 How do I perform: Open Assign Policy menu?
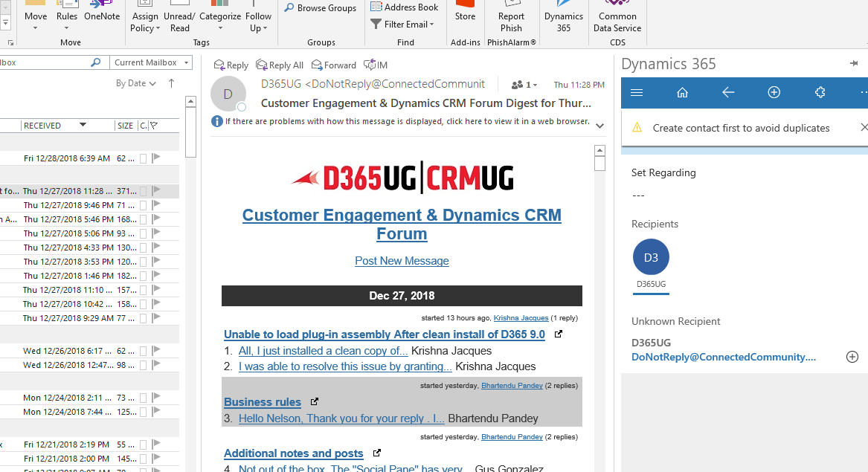click(144, 18)
